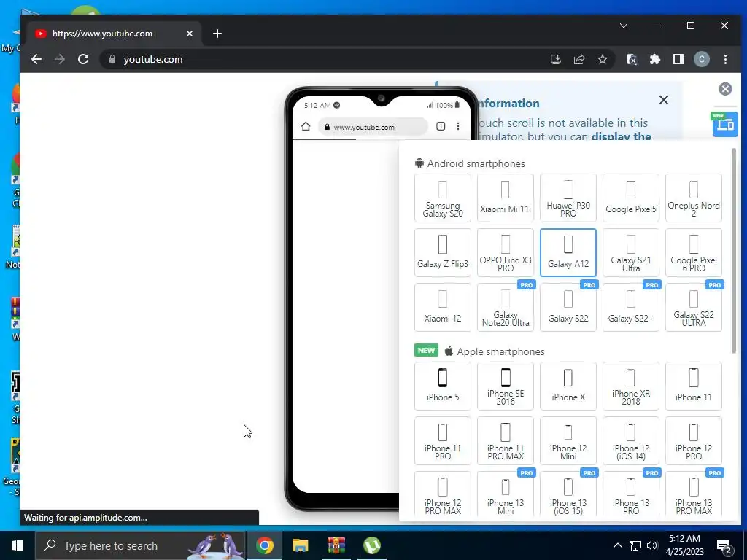Select the Oneplus Nord 2 device
The width and height of the screenshot is (747, 560).
point(694,198)
